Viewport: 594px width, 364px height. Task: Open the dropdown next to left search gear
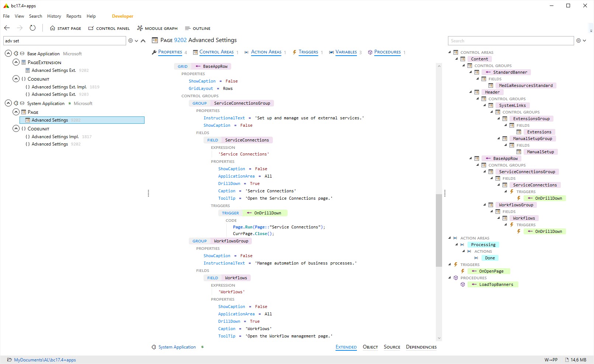tap(136, 41)
